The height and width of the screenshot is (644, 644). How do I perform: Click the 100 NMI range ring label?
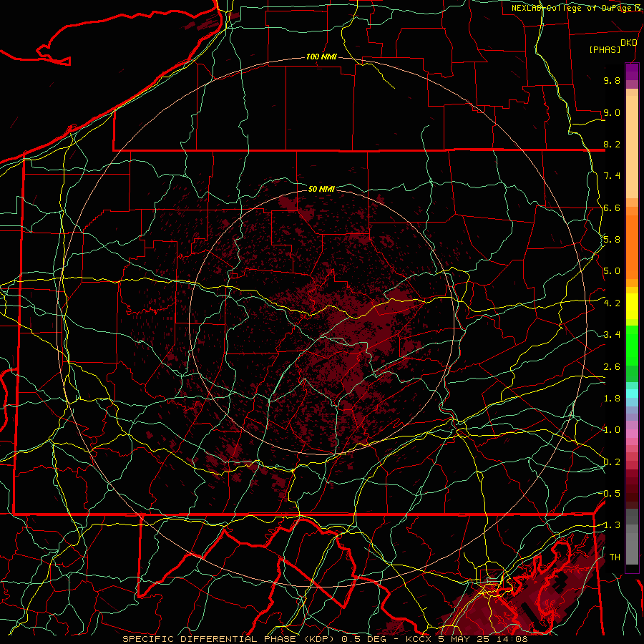pos(321,57)
